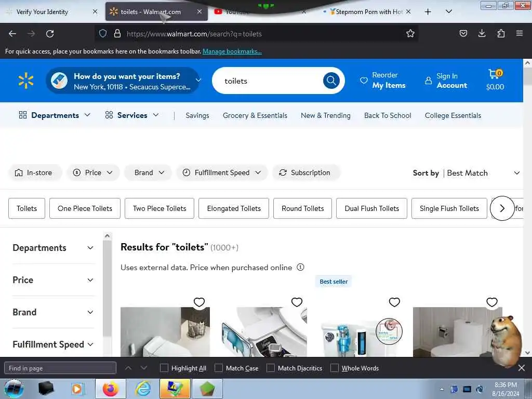The height and width of the screenshot is (399, 532).
Task: Launch Internet Explorer from taskbar
Action: (143, 389)
